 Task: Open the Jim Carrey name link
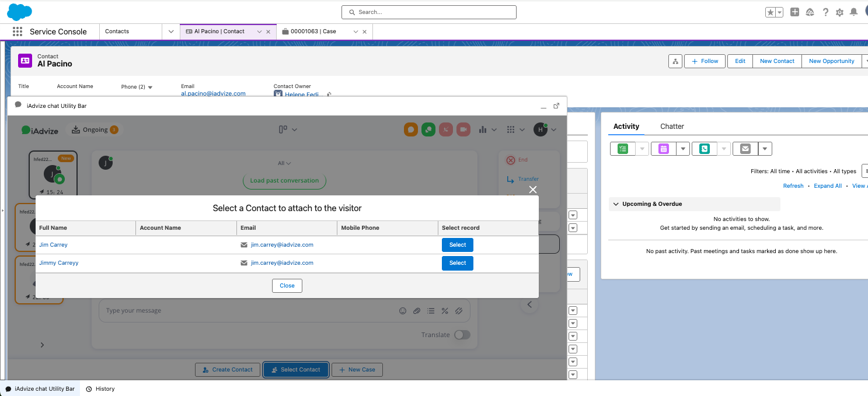click(x=53, y=245)
